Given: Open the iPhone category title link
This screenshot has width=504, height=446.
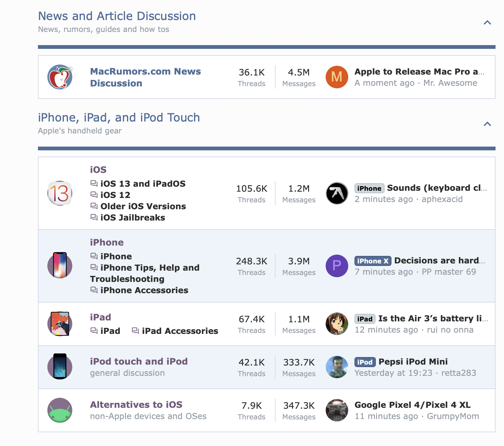Looking at the screenshot, I should click(x=107, y=242).
